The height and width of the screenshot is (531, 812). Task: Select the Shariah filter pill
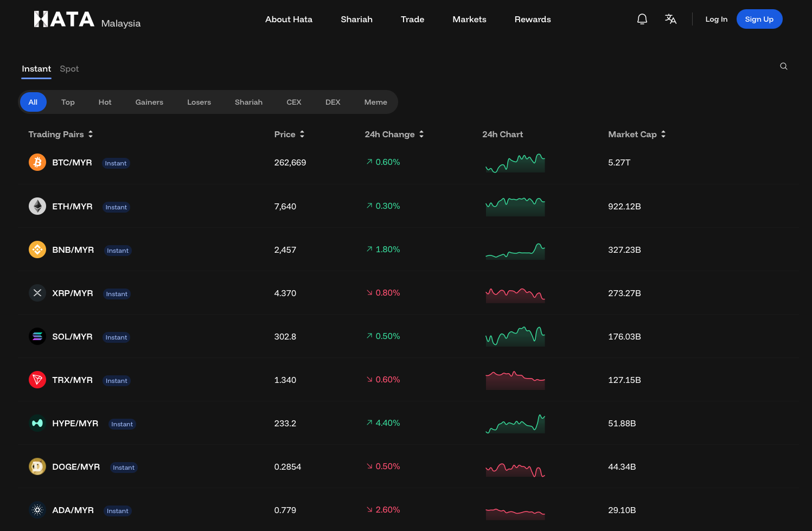point(248,102)
